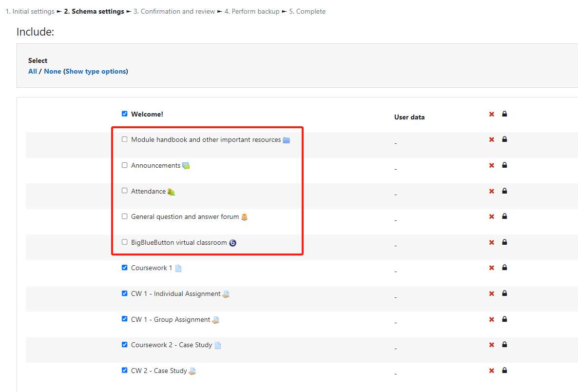Click the BigBlueButton virtual classroom icon
The height and width of the screenshot is (392, 578).
pos(232,243)
